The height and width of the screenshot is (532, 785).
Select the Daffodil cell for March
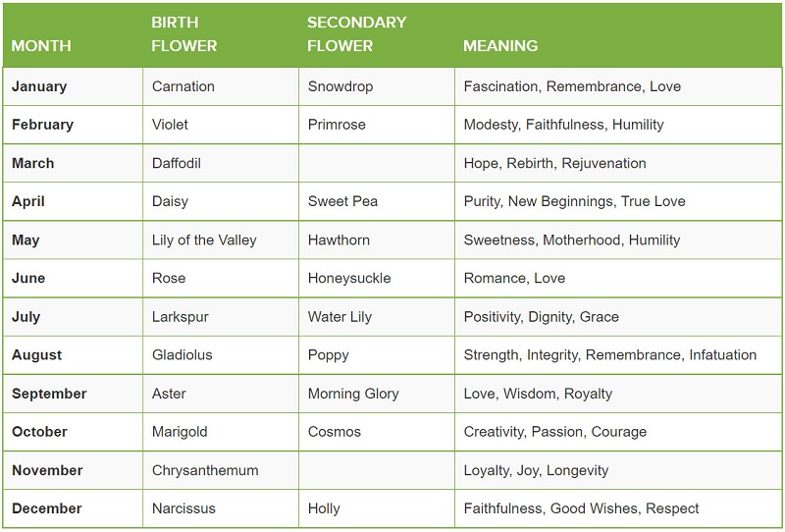(x=177, y=163)
